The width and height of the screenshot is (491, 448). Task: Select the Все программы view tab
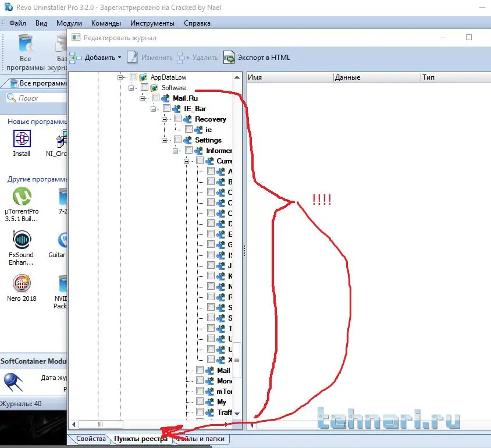(x=38, y=83)
